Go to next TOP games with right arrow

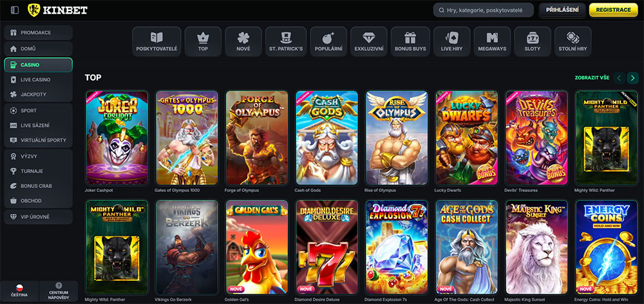click(x=633, y=78)
